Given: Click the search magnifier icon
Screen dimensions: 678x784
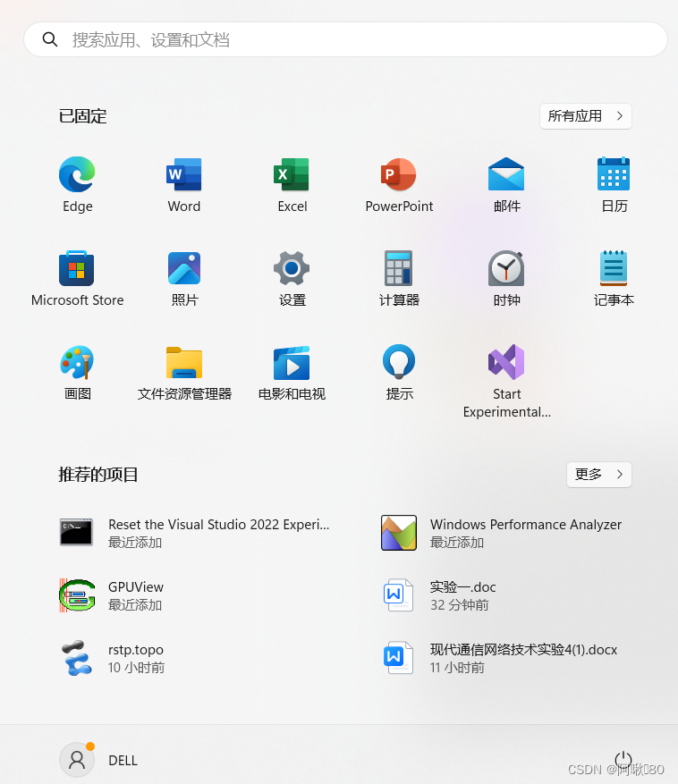Looking at the screenshot, I should tap(50, 39).
